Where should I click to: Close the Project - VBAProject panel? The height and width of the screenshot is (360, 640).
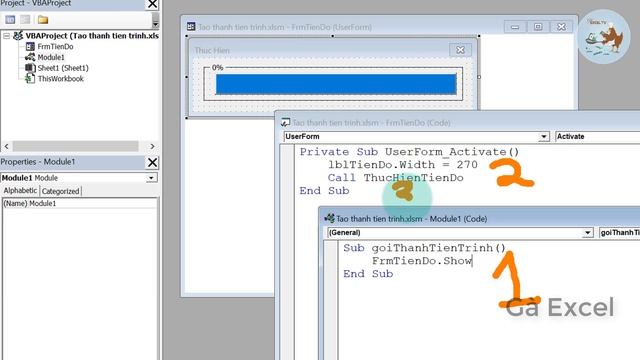[153, 4]
